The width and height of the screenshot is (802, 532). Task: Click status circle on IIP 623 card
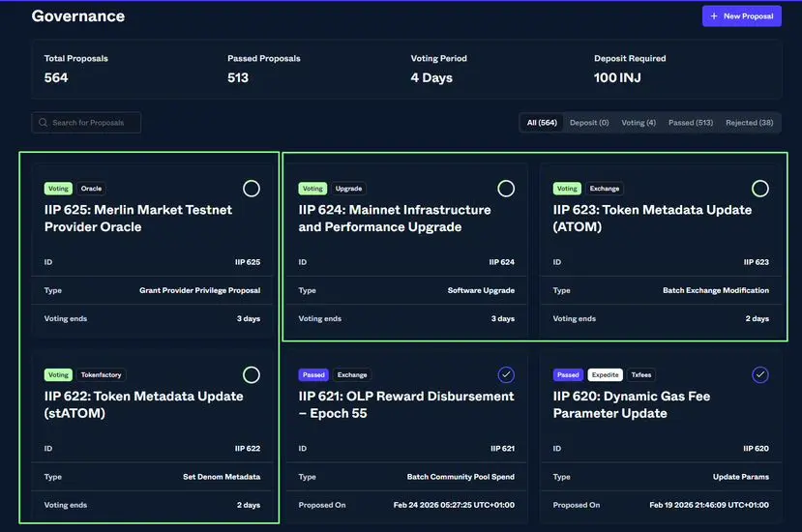coord(760,189)
